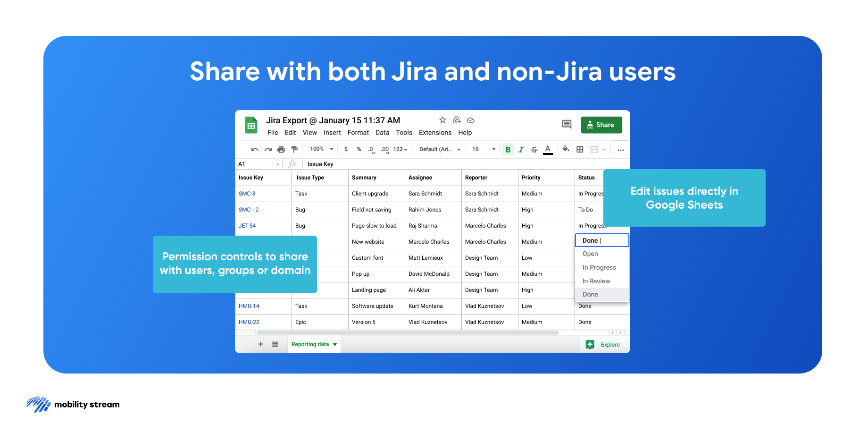Open the Tools menu

(x=404, y=133)
